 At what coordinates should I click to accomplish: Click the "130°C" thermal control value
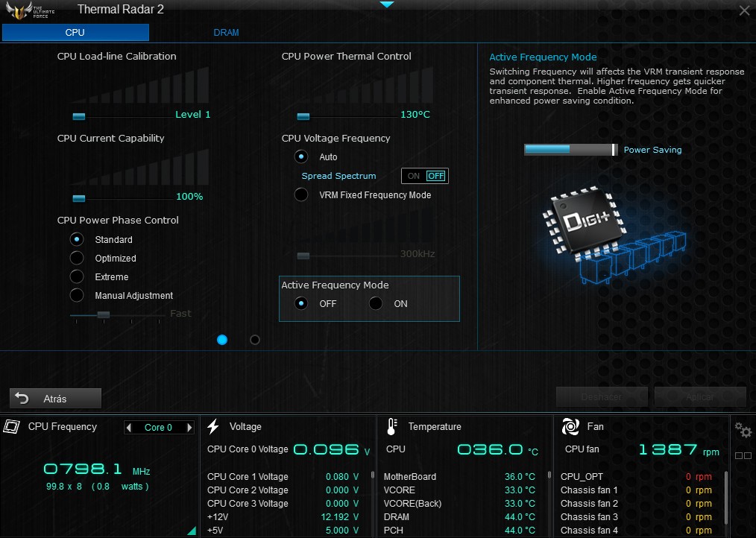tap(415, 114)
